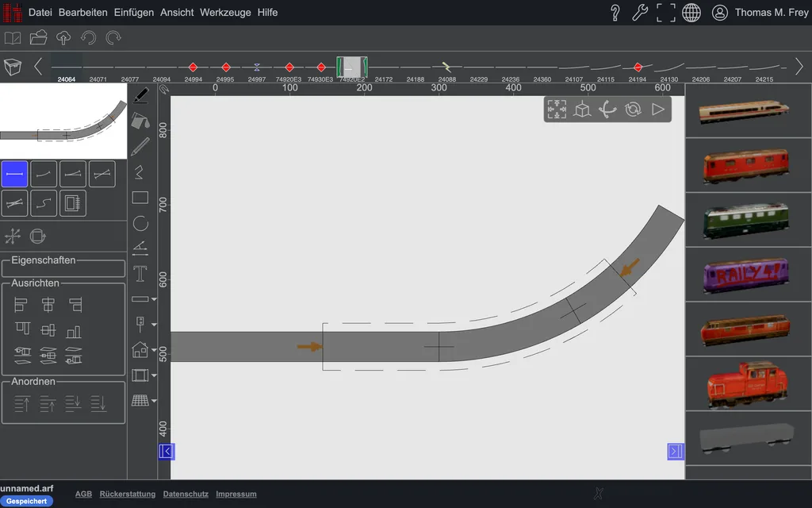Click the fit-to-view icon on canvas toolbar
812x508 pixels.
557,110
